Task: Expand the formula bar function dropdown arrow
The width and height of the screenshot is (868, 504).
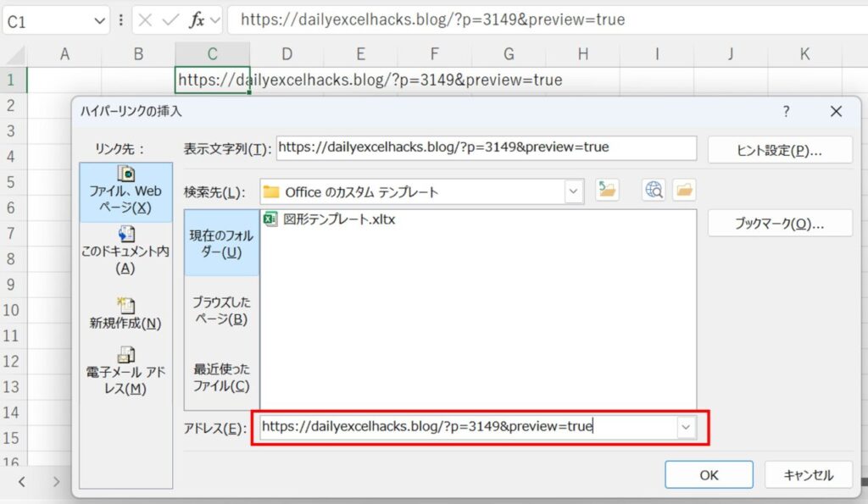Action: 215,19
